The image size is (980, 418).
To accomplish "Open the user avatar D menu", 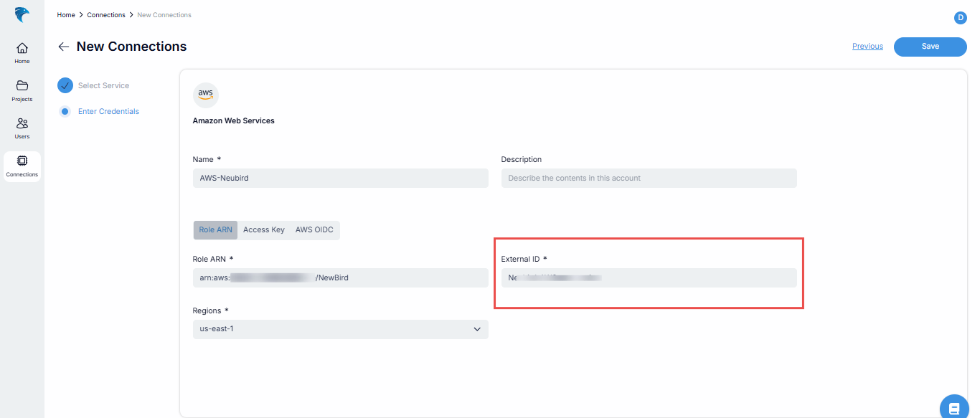I will (x=960, y=18).
